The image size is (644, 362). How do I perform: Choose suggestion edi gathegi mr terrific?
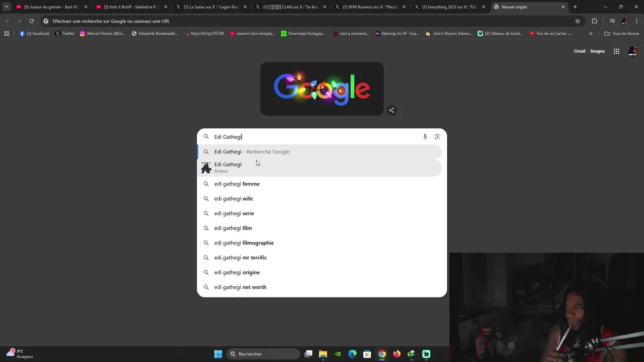(x=319, y=257)
